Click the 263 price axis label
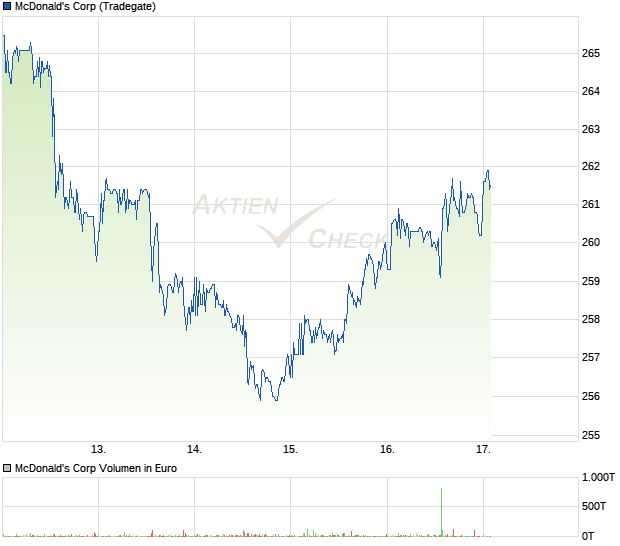620x546 pixels. 591,129
